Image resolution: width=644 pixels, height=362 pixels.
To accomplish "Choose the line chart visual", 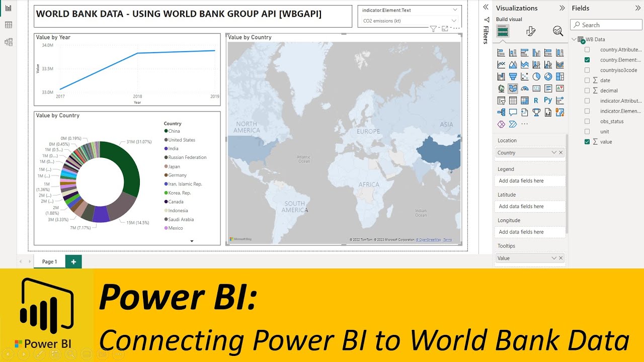I will pyautogui.click(x=501, y=64).
